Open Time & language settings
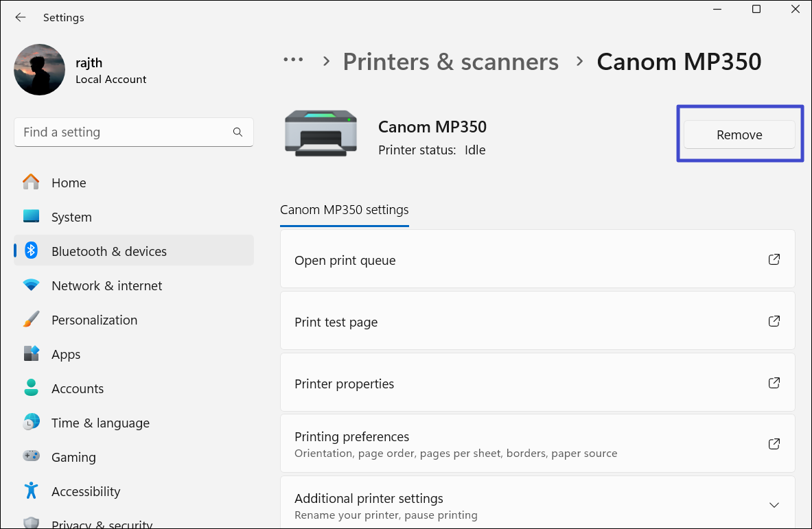Image resolution: width=812 pixels, height=529 pixels. [100, 423]
